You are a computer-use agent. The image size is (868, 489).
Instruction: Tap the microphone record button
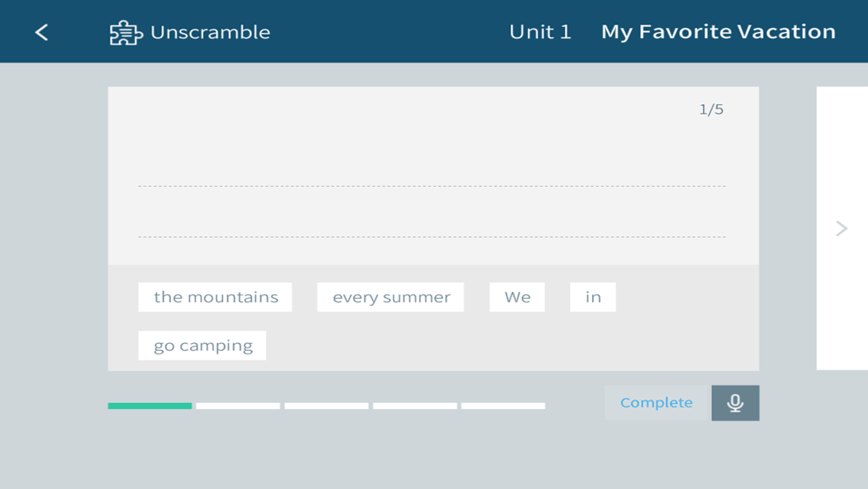click(735, 403)
